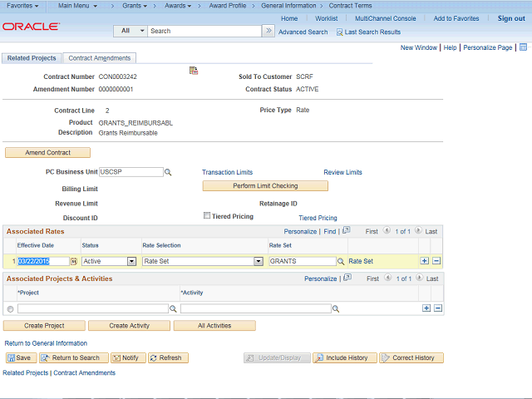Add a row in Associated Projects & Activities

click(426, 308)
